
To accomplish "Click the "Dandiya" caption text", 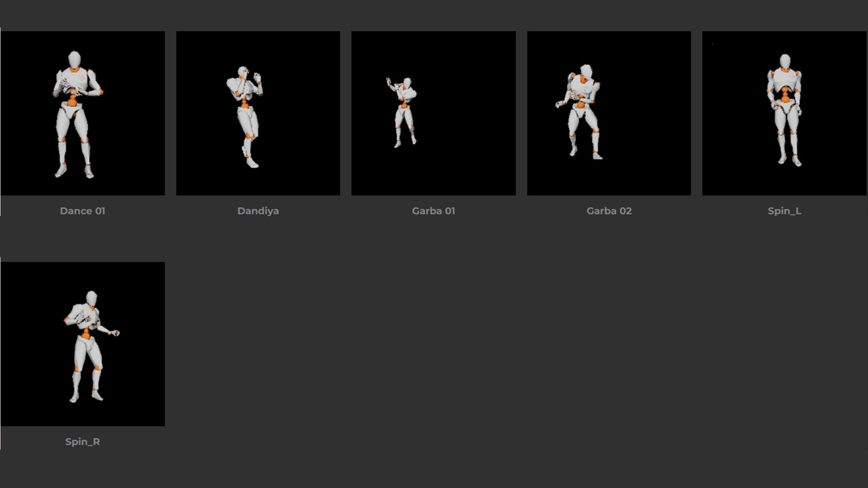I will (258, 211).
